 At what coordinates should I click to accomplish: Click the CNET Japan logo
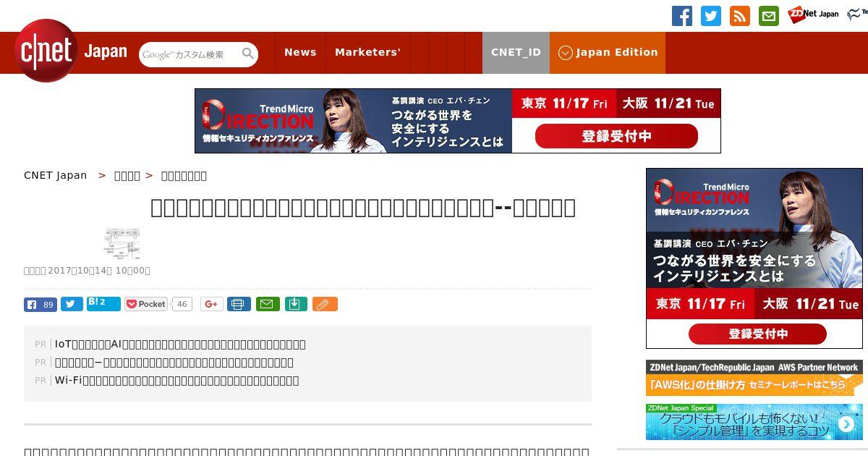click(x=71, y=51)
